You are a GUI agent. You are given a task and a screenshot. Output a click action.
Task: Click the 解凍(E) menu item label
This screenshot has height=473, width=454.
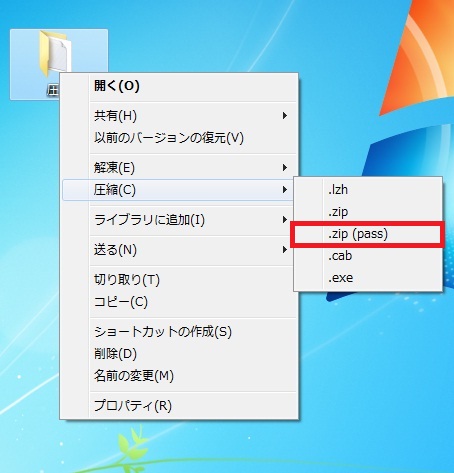(114, 168)
